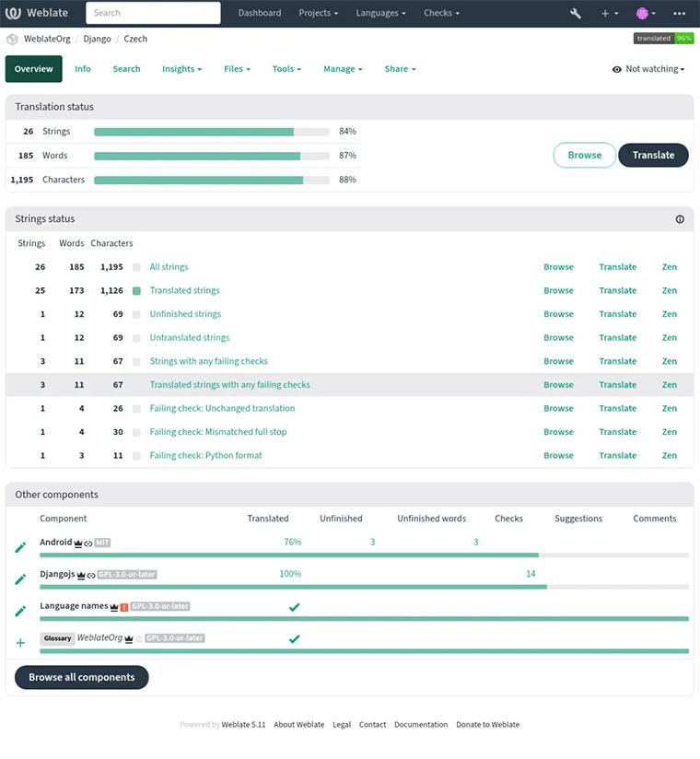This screenshot has height=759, width=700.
Task: Expand the plus add-new dropdown
Action: [610, 14]
